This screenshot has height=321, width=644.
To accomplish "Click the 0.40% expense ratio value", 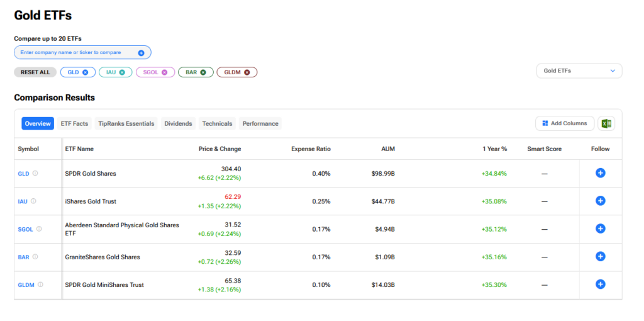I will pos(321,174).
